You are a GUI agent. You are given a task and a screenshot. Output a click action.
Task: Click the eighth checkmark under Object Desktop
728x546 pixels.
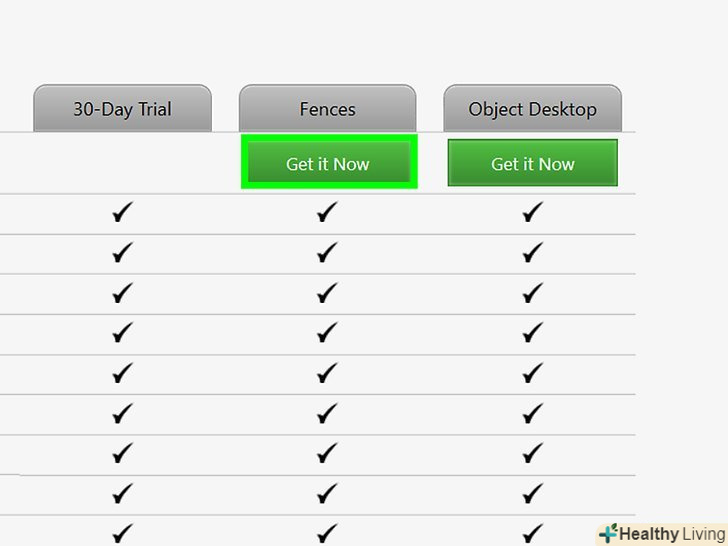(x=532, y=493)
